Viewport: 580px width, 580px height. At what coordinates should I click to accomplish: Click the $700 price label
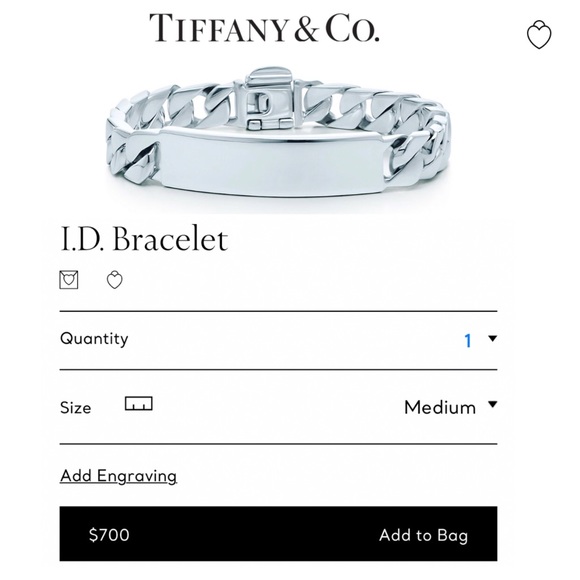109,535
